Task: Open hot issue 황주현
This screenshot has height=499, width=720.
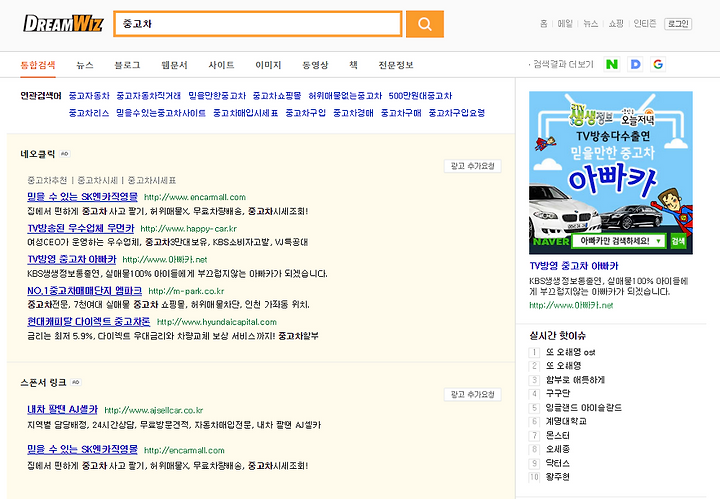Action: point(557,477)
